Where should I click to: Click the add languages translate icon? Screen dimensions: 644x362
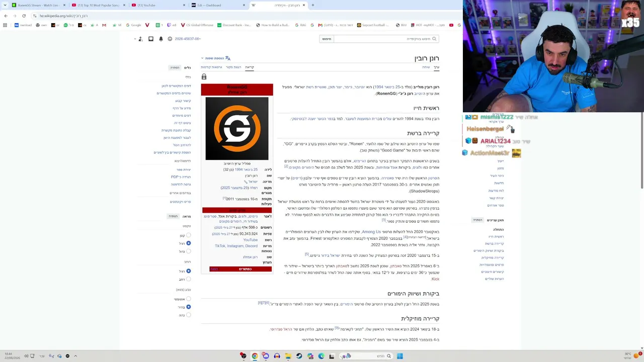click(x=227, y=58)
